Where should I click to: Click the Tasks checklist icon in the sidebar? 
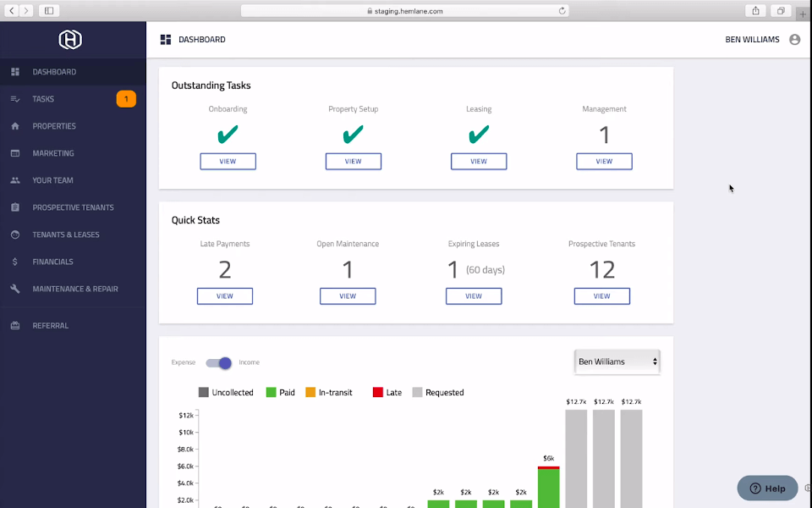15,99
